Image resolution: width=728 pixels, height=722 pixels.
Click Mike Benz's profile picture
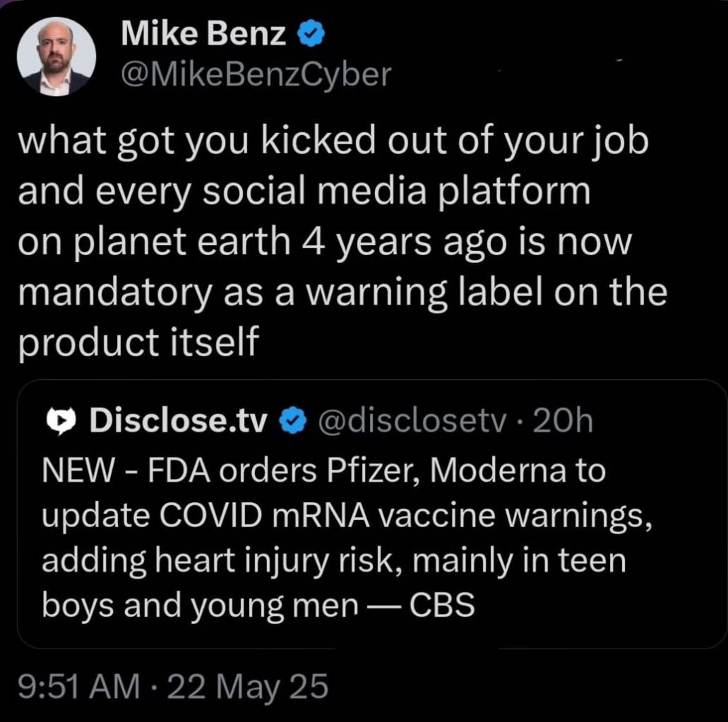56,57
